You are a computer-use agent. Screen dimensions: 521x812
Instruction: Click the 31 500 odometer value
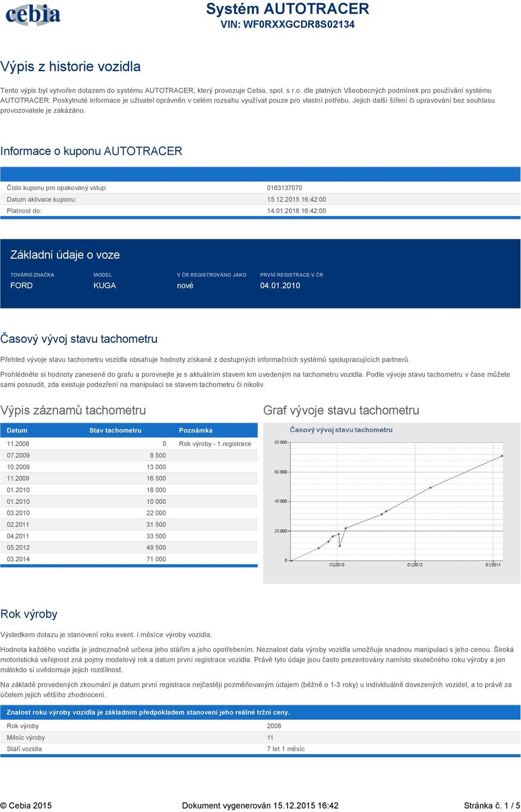[156, 525]
